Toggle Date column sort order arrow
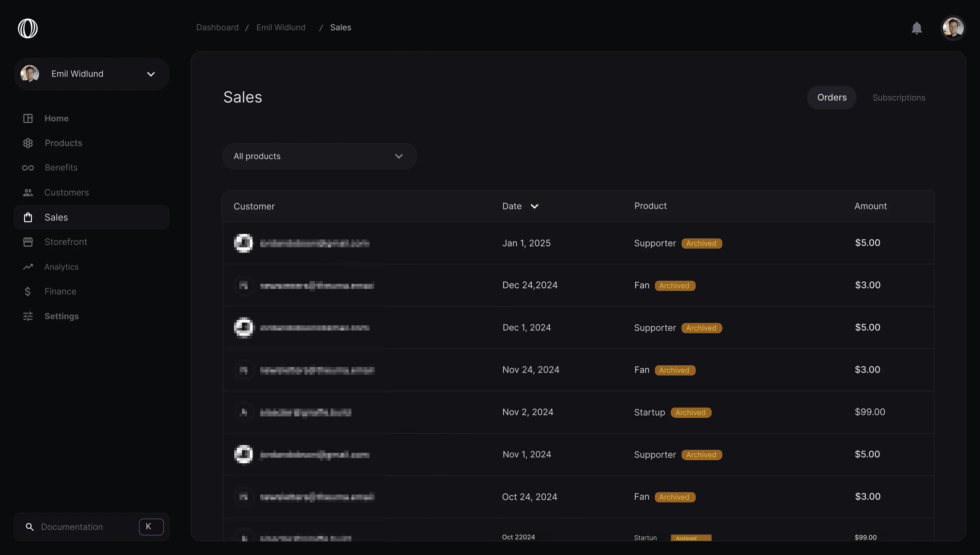Viewport: 980px width, 555px height. [x=534, y=206]
